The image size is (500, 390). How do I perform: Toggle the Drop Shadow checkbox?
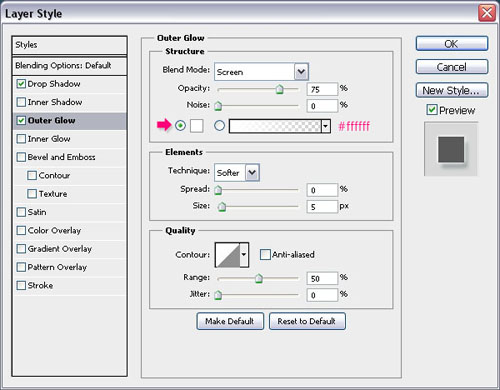click(x=21, y=84)
